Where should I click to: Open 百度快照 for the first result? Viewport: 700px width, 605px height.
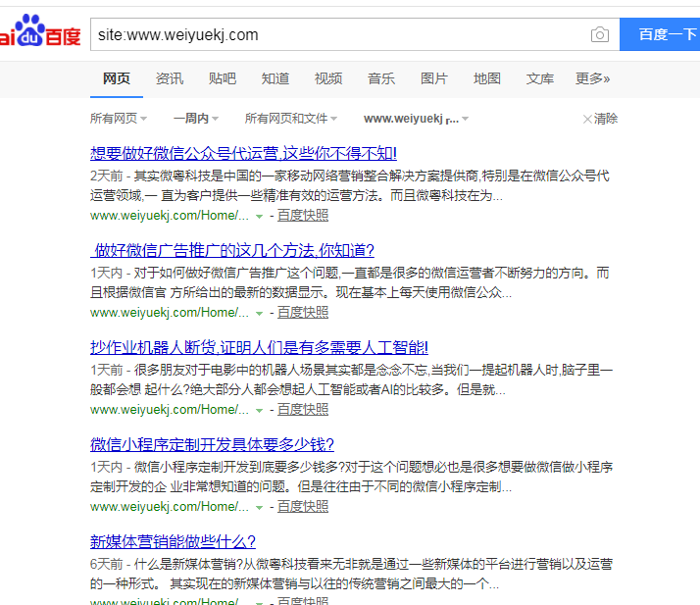coord(303,215)
